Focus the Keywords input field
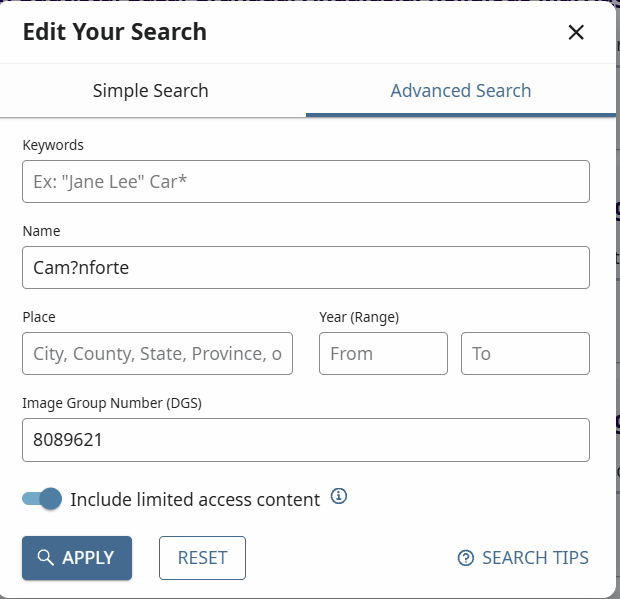The width and height of the screenshot is (620, 599). [306, 181]
